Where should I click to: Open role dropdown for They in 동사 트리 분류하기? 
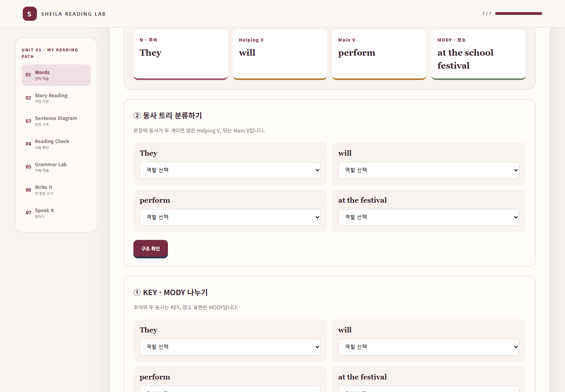pos(230,170)
